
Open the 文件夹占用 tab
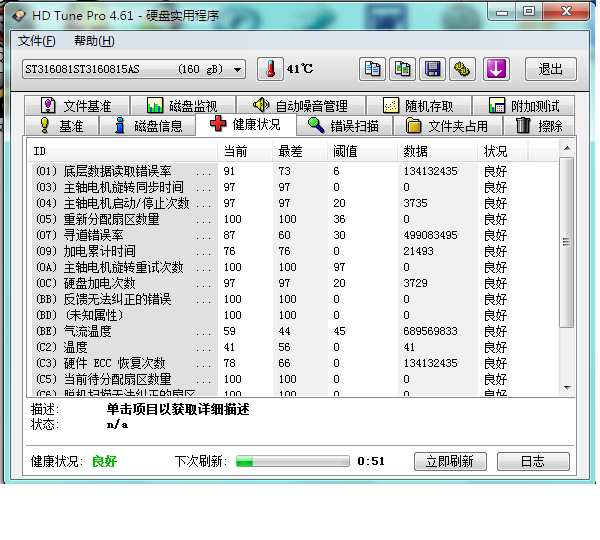(x=448, y=126)
